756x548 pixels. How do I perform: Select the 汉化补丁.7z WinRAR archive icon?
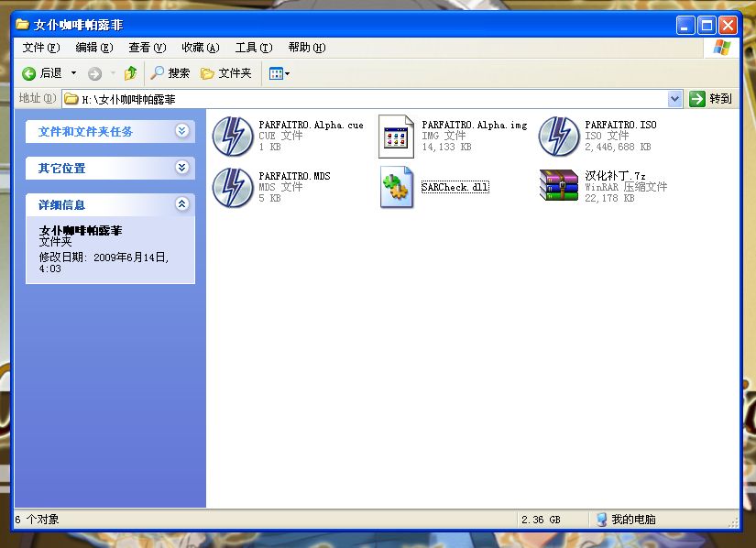(559, 185)
